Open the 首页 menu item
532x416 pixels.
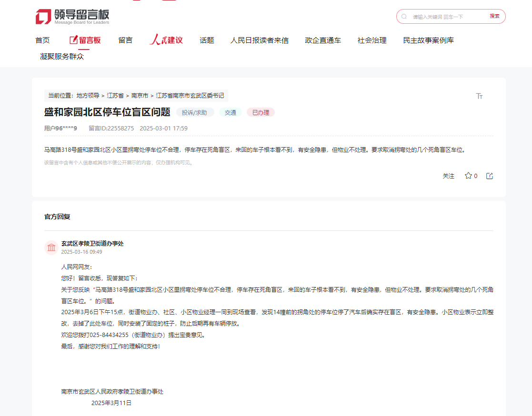[43, 40]
